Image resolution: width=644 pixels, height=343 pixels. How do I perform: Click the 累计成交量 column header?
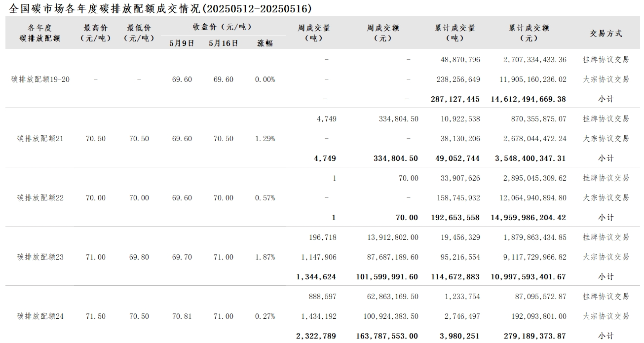pos(455,33)
